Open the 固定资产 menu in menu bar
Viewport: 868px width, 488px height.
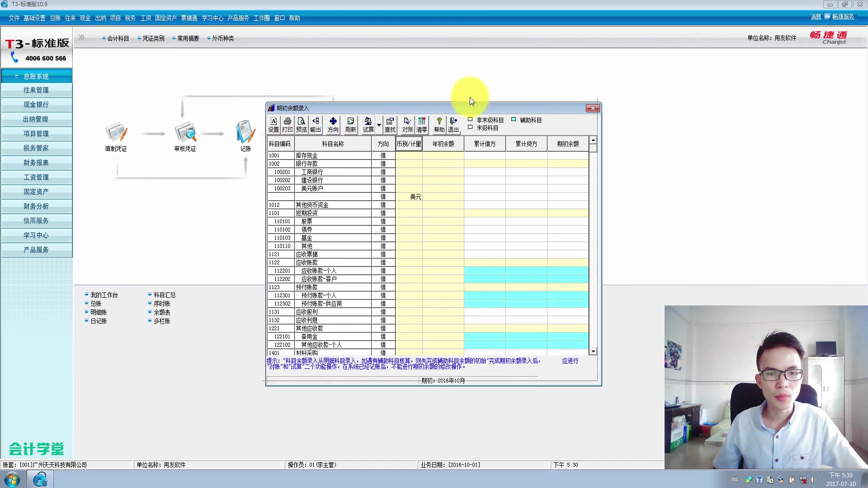pos(165,18)
